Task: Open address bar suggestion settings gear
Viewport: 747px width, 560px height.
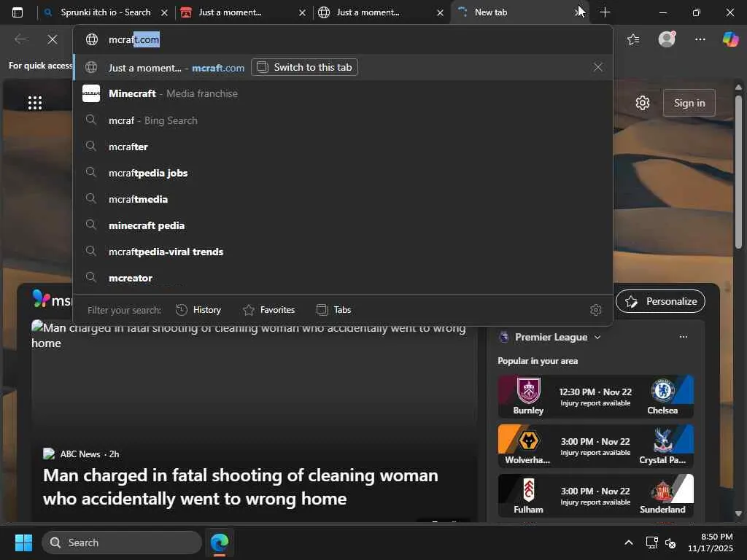Action: [x=595, y=310]
